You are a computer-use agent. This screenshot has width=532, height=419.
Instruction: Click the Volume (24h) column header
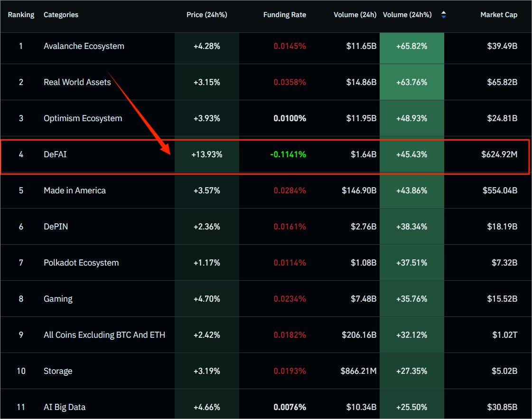pos(355,15)
